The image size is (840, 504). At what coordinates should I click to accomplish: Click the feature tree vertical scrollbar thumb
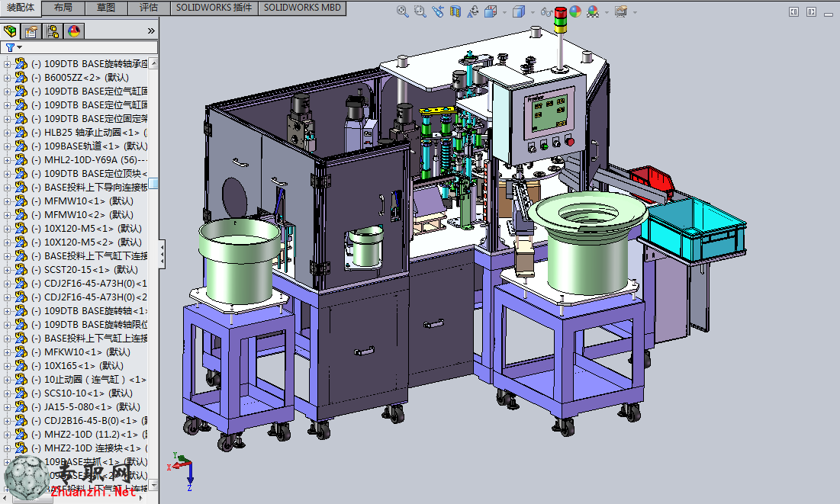click(154, 184)
